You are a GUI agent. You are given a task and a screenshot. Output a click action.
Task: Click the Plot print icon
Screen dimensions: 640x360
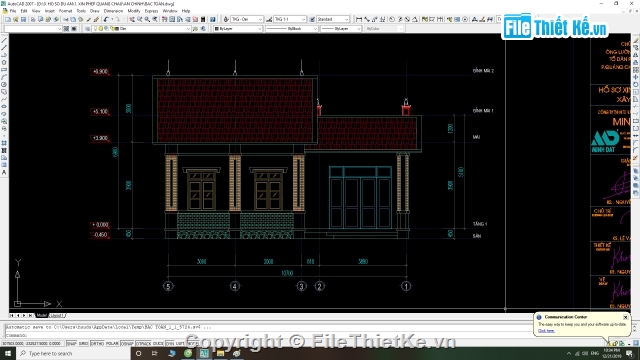point(33,19)
